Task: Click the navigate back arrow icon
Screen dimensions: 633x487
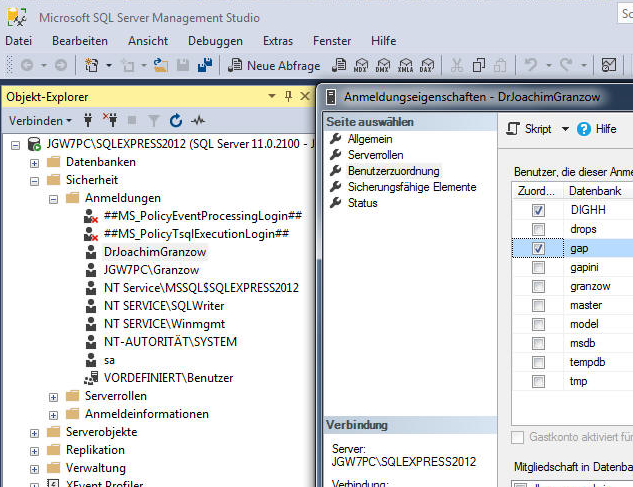Action: pyautogui.click(x=27, y=65)
